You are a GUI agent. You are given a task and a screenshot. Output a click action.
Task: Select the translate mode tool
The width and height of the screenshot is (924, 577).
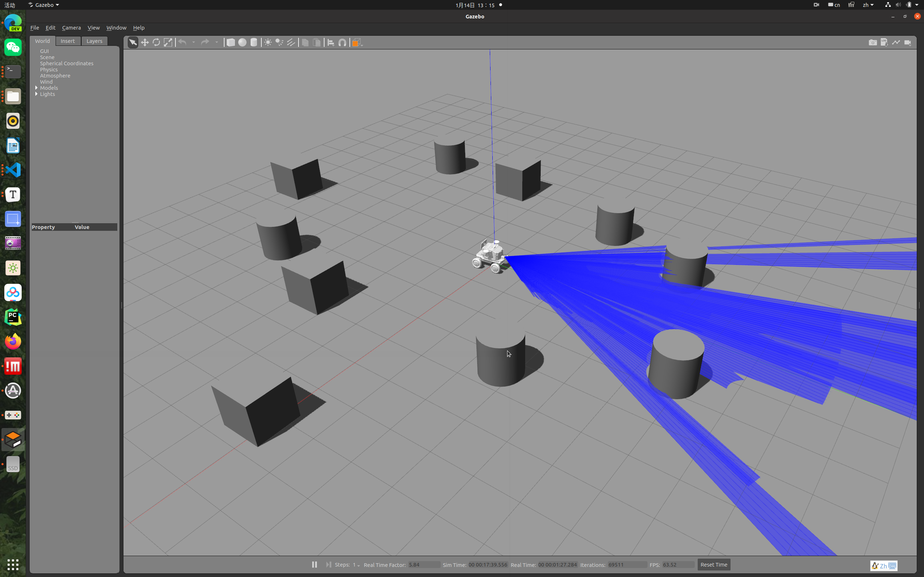pyautogui.click(x=145, y=42)
